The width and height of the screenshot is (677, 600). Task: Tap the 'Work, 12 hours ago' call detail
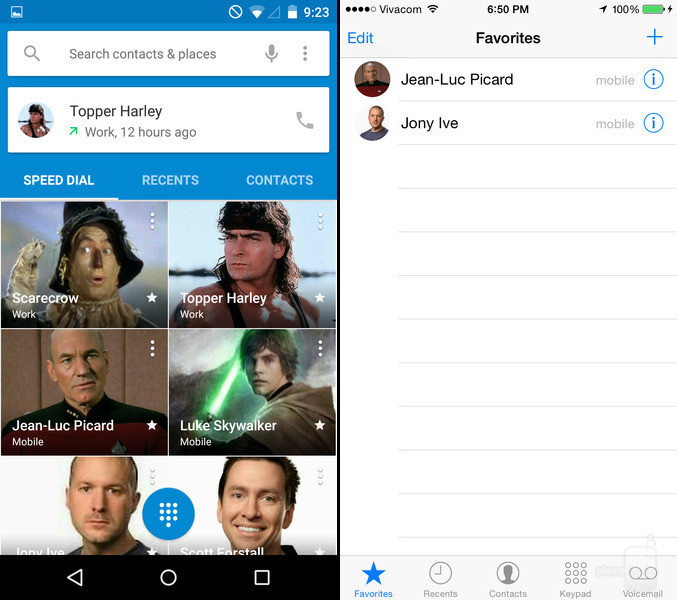point(140,132)
